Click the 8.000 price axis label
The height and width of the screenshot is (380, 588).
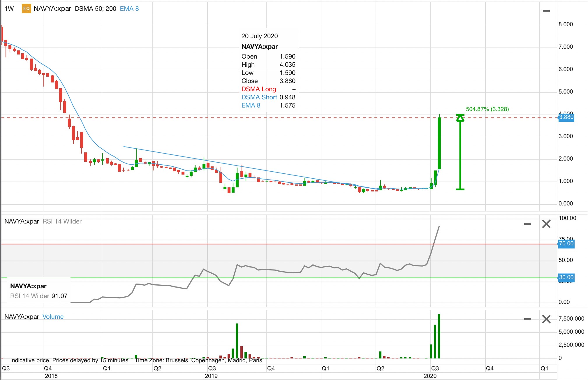click(566, 24)
